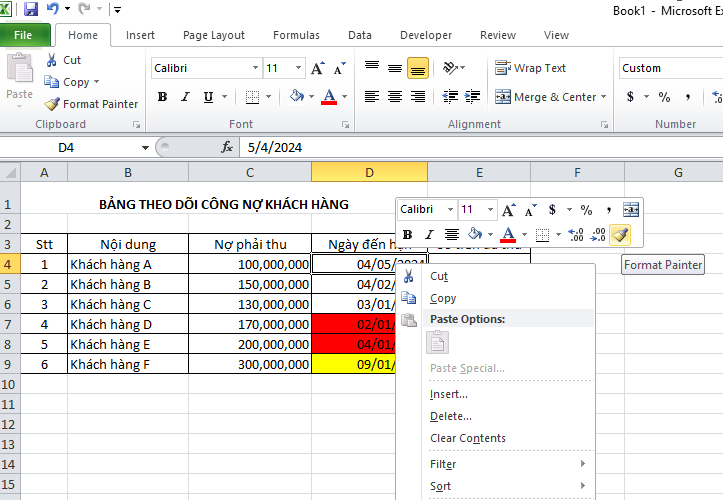The width and height of the screenshot is (723, 500).
Task: Click the ribbon Format Painter button
Action: tap(91, 104)
